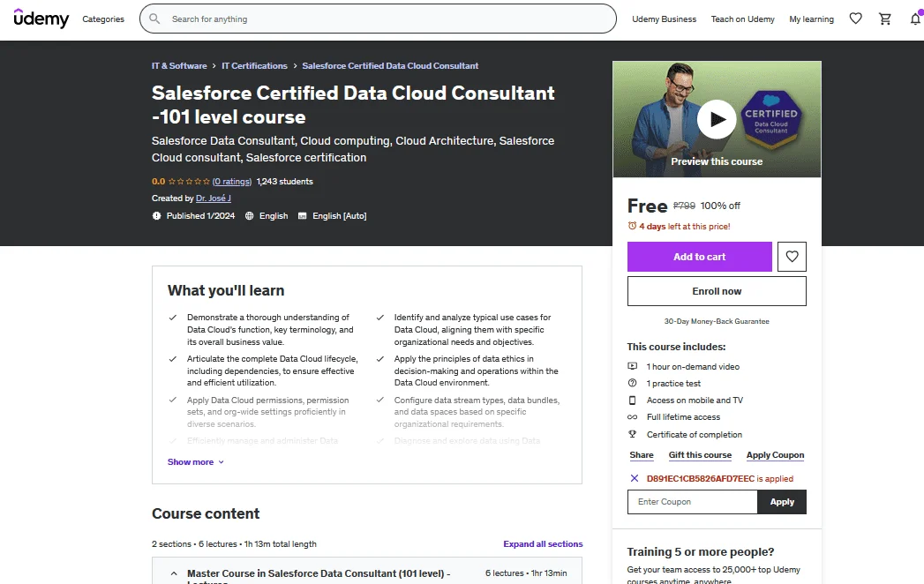The image size is (924, 584).
Task: Open Teach on Udemy
Action: (742, 19)
